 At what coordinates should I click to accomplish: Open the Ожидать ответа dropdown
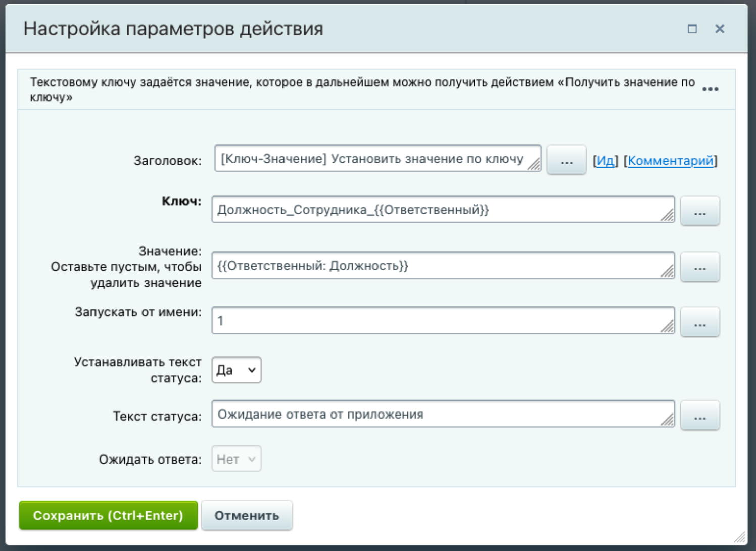pos(236,459)
